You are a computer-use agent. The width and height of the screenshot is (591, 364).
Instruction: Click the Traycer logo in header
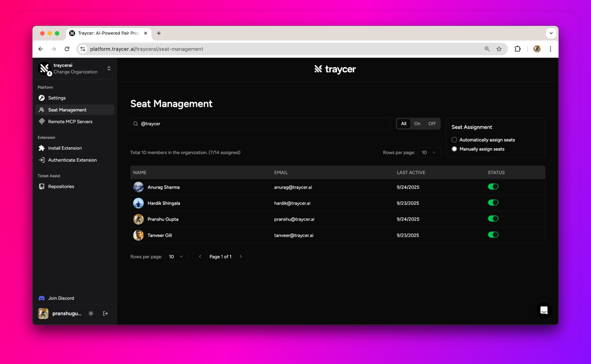click(x=335, y=69)
